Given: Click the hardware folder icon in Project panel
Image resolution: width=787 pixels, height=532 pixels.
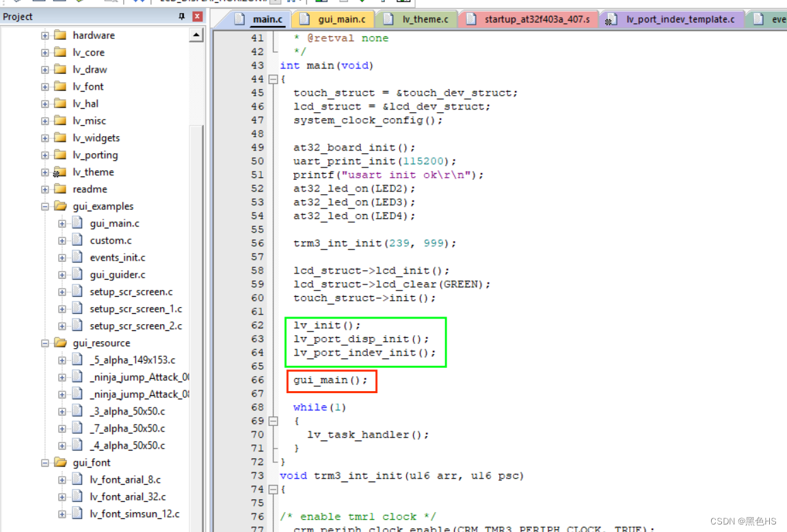Looking at the screenshot, I should click(61, 35).
